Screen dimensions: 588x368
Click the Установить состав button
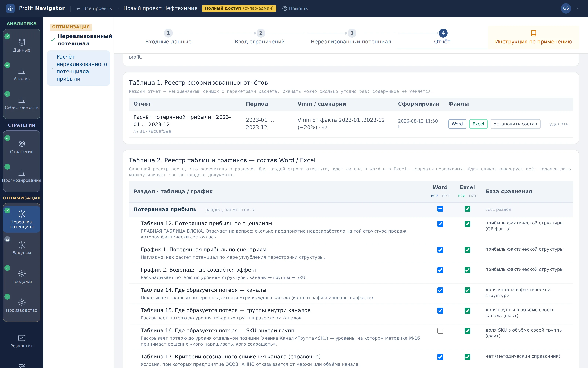[x=515, y=124]
